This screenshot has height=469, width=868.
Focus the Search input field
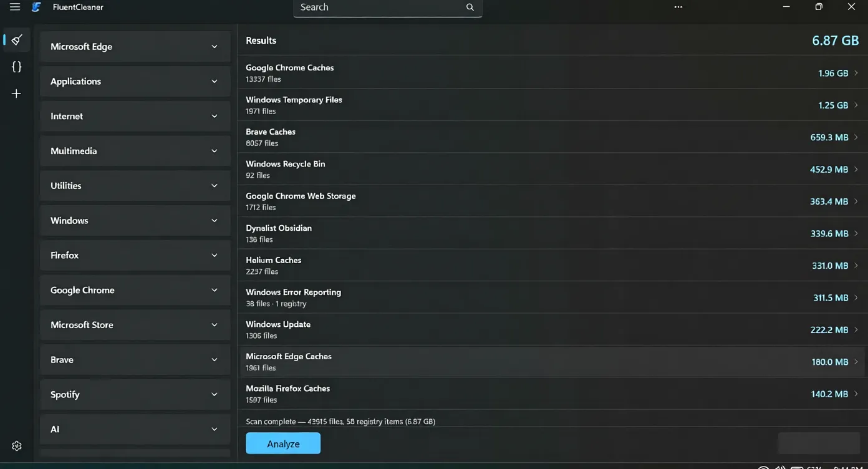coord(387,7)
